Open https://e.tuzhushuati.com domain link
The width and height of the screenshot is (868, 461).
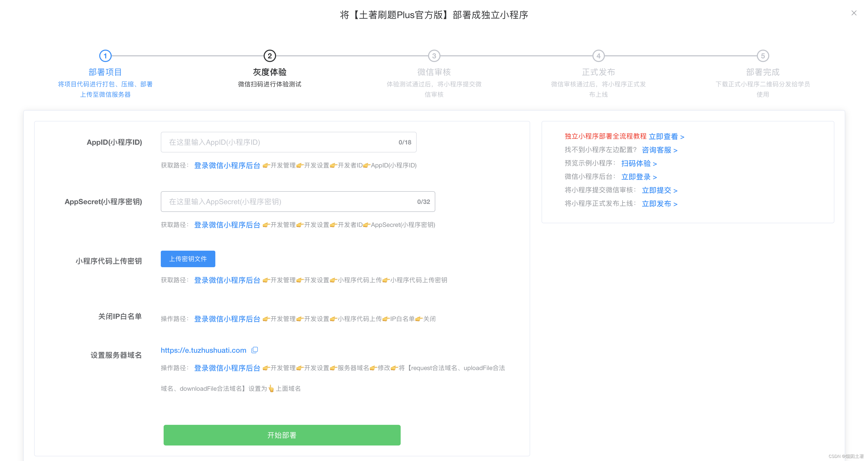point(203,350)
